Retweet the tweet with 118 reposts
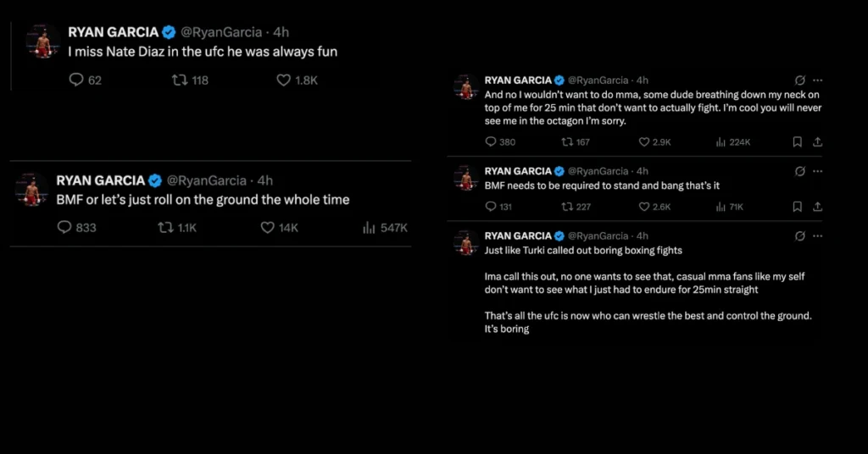Viewport: 868px width, 454px height. tap(180, 80)
